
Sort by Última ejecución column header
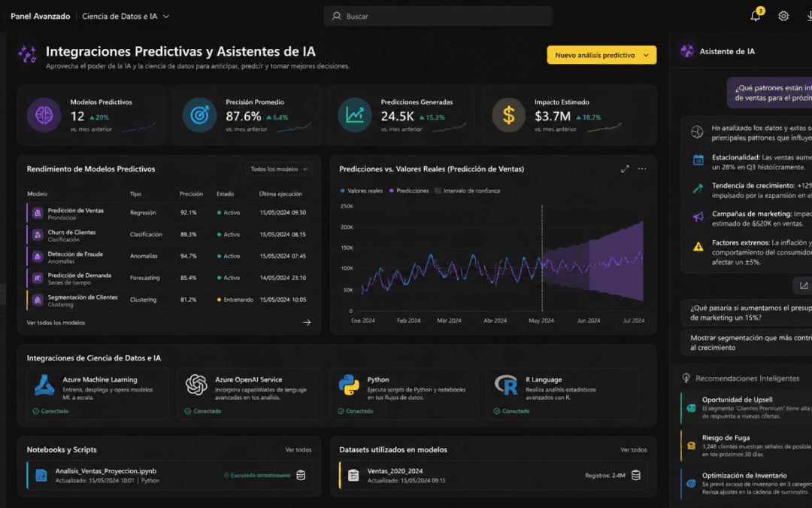pyautogui.click(x=280, y=194)
